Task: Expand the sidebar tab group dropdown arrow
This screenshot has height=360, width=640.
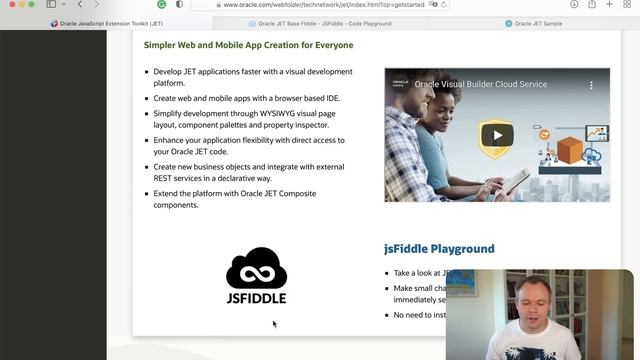Action: tap(64, 4)
